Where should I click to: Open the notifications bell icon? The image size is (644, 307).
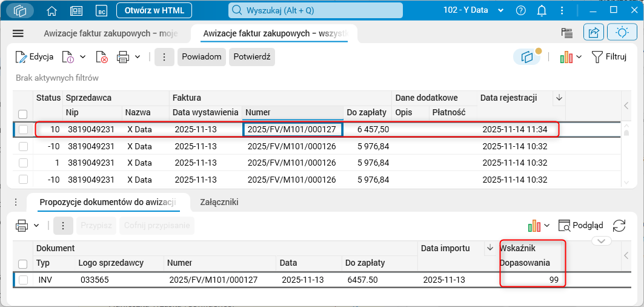click(542, 10)
